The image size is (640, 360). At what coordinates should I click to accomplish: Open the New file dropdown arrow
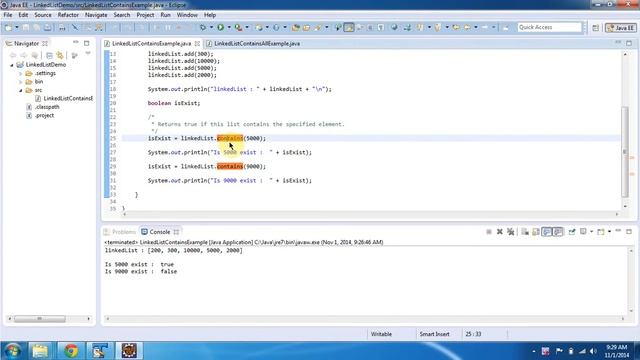click(x=17, y=27)
